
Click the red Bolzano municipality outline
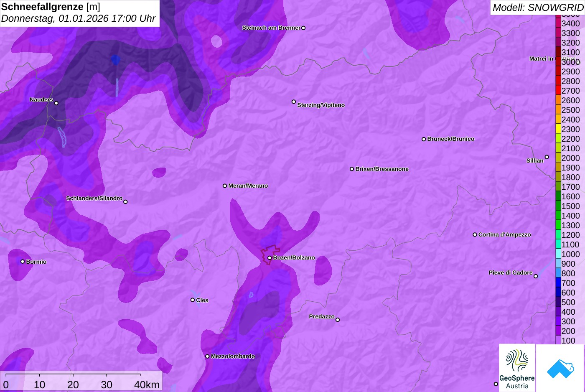[270, 255]
